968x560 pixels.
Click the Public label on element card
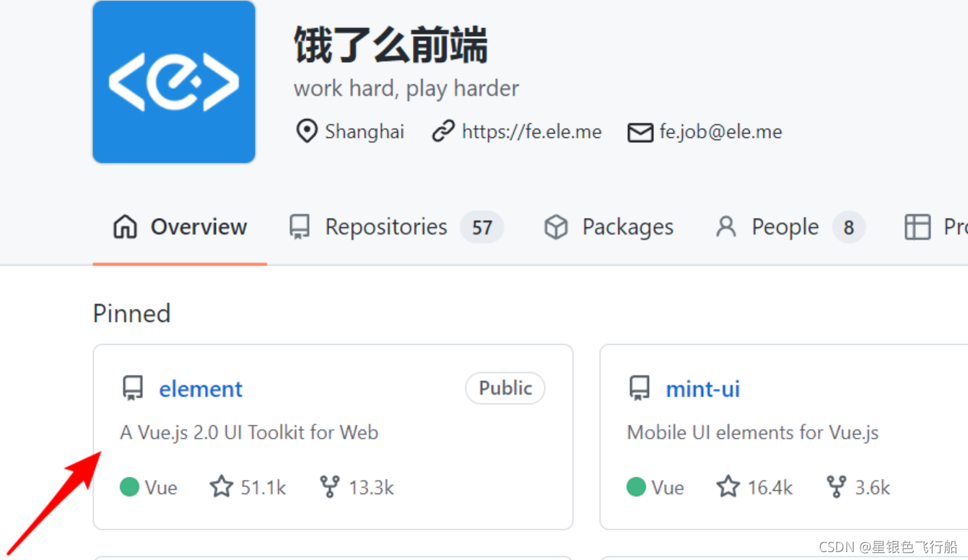coord(505,388)
